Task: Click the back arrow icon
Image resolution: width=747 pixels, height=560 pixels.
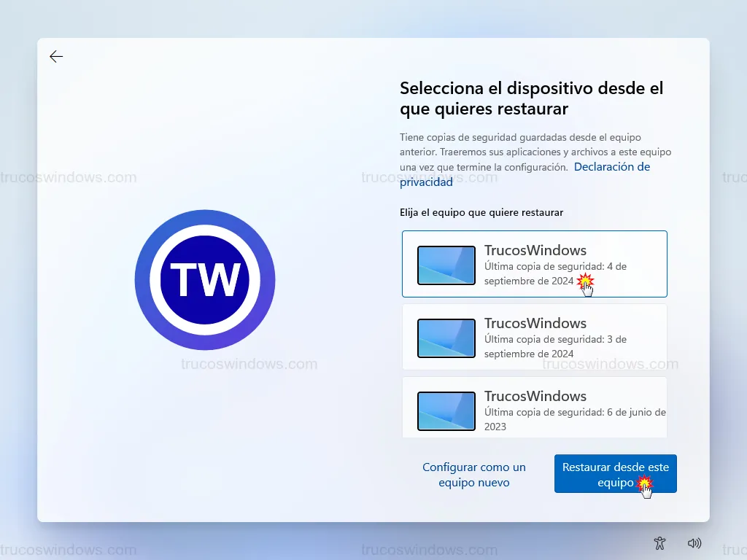Action: (56, 57)
